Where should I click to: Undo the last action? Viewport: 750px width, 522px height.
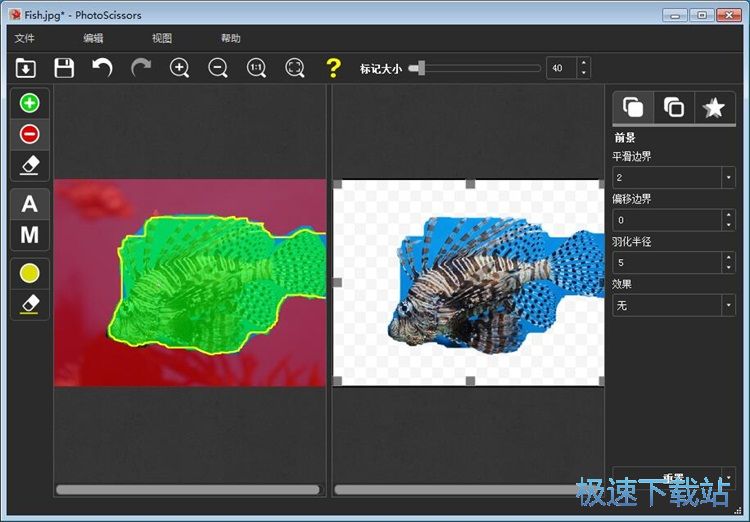102,68
